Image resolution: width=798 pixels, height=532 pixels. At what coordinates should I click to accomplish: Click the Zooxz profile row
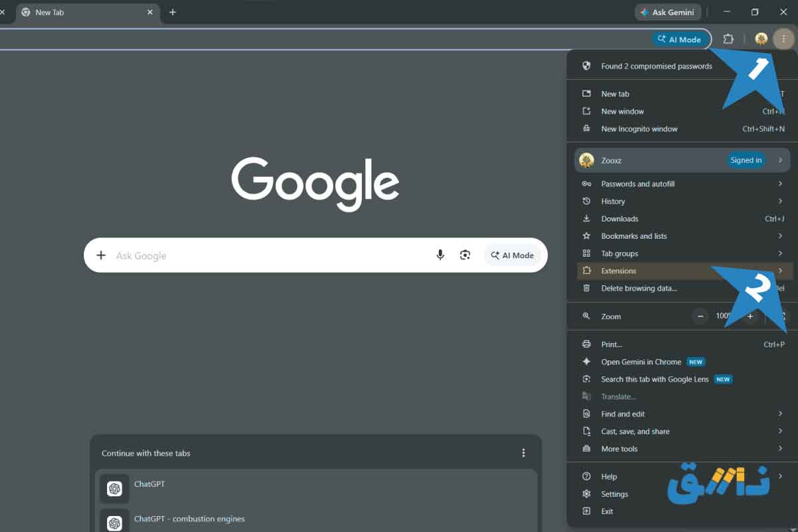(x=682, y=160)
